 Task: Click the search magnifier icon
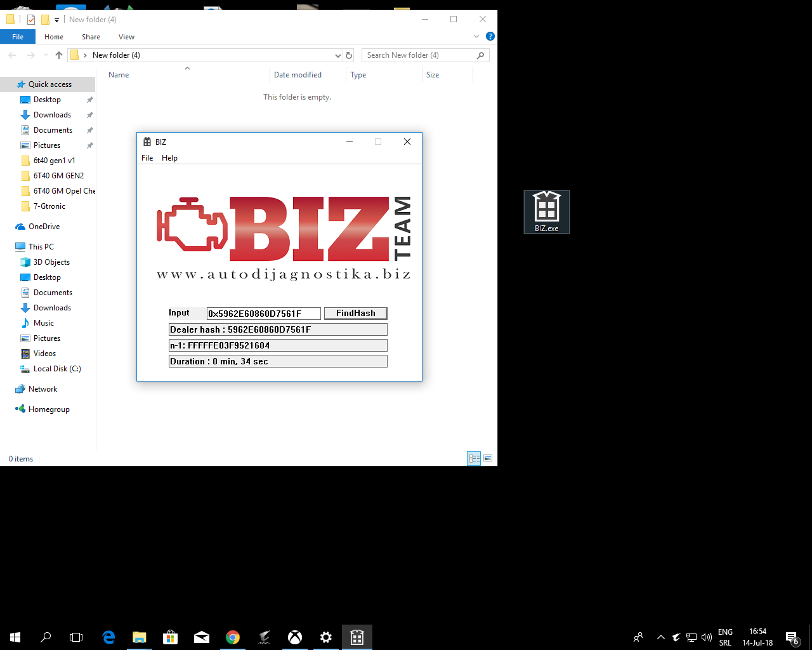(x=480, y=55)
